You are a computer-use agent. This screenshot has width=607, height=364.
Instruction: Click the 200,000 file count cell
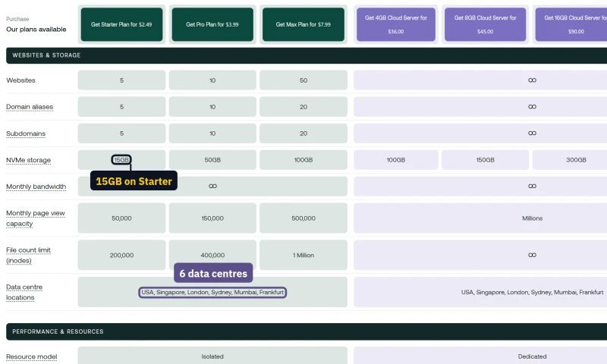pyautogui.click(x=121, y=255)
